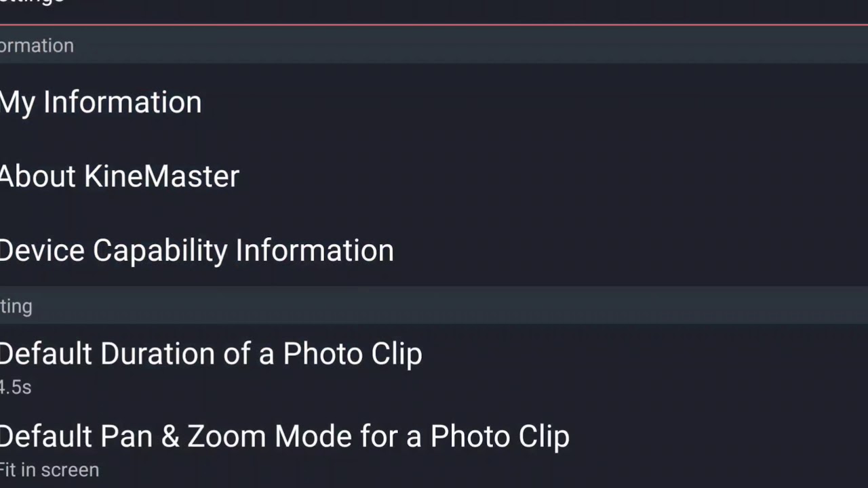Screen dimensions: 868x488
Task: Click the word Capability in the list
Action: (x=160, y=251)
